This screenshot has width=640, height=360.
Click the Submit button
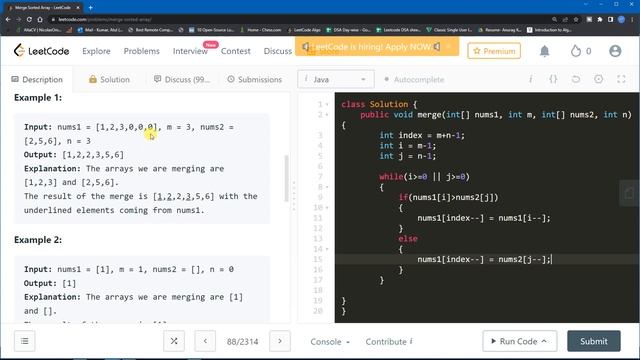pyautogui.click(x=593, y=341)
